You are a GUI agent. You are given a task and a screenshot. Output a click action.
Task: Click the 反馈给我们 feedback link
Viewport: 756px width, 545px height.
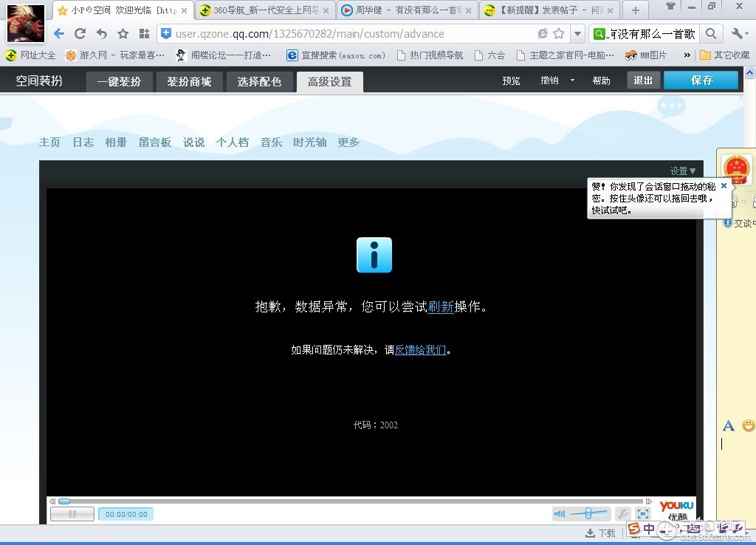pos(420,349)
